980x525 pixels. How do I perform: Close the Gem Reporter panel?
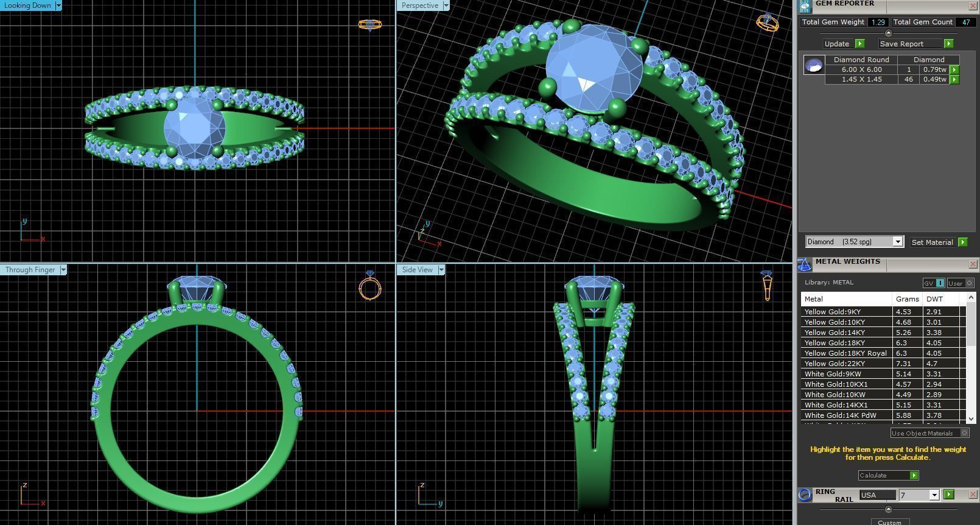coord(973,6)
